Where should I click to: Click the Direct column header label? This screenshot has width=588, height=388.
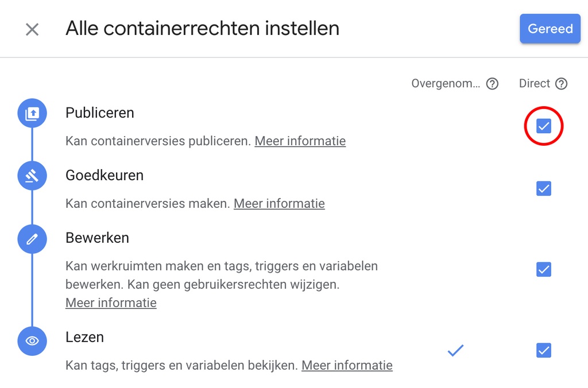coord(535,84)
